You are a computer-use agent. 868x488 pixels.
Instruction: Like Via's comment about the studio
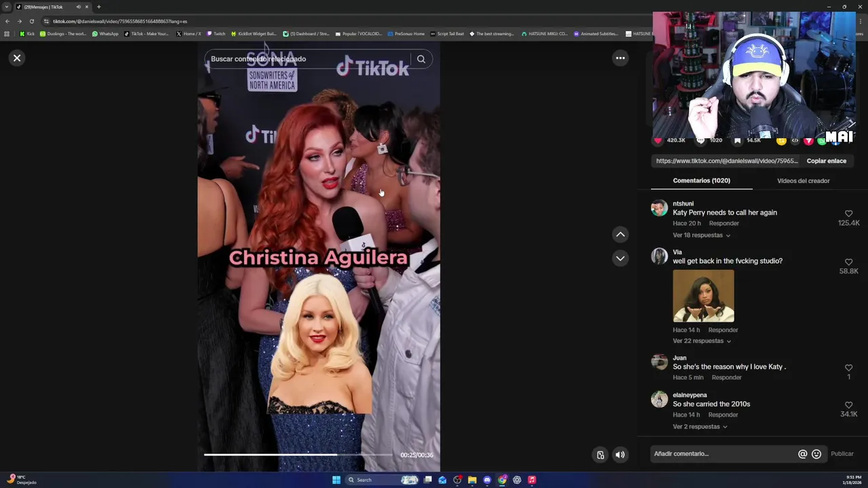coord(848,262)
